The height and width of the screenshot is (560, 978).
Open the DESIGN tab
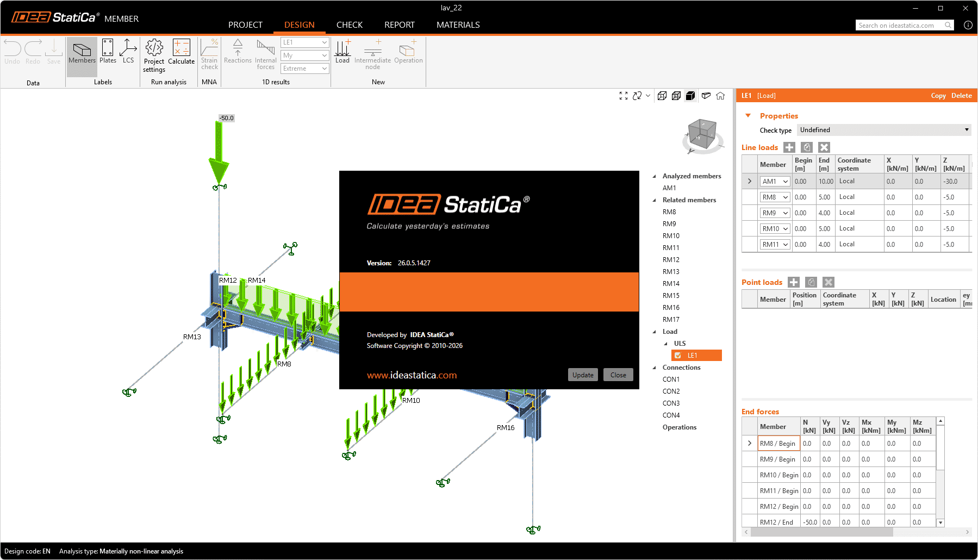[300, 25]
